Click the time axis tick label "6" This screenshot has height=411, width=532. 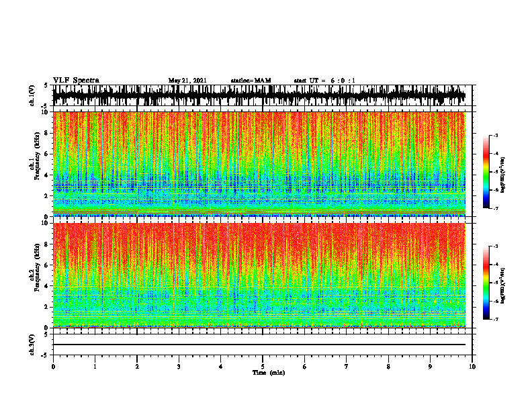point(305,367)
